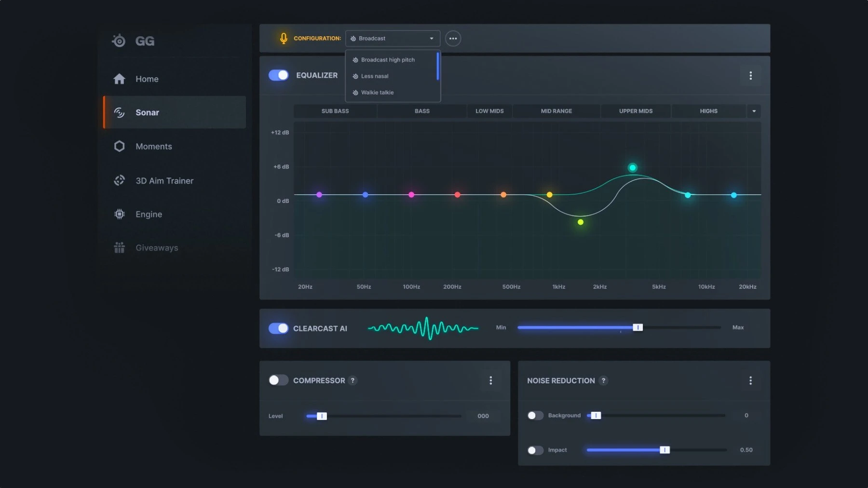
Task: Click the GG logo icon
Action: 119,41
